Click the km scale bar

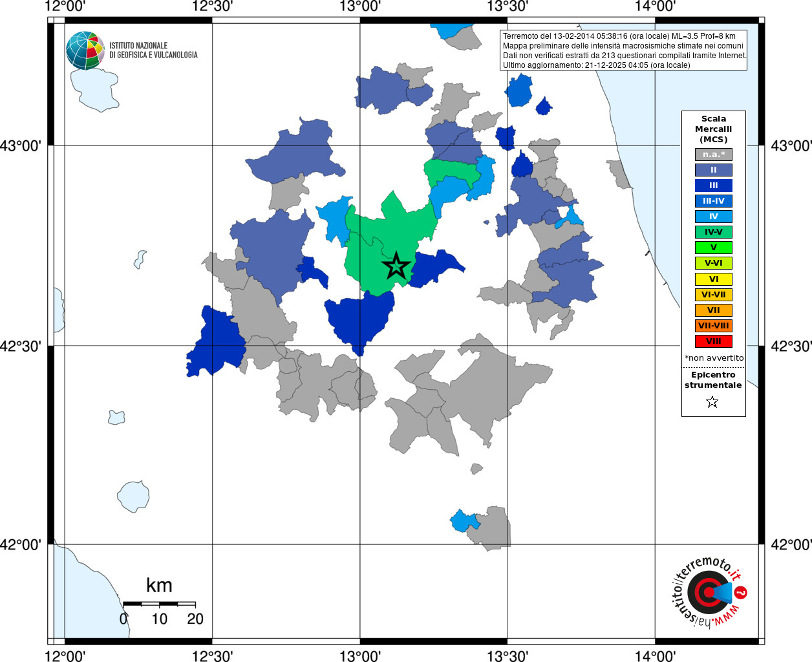click(159, 604)
